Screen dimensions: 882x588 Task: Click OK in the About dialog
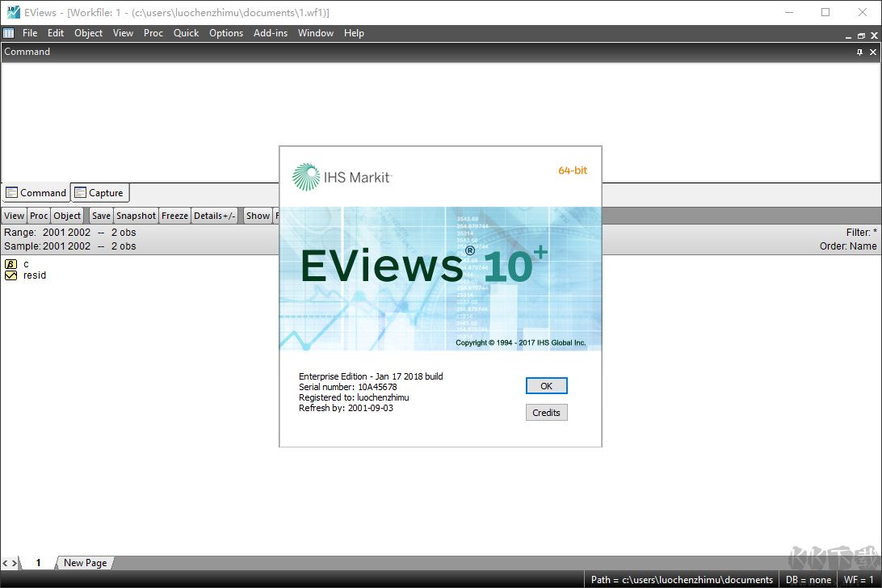(x=546, y=386)
